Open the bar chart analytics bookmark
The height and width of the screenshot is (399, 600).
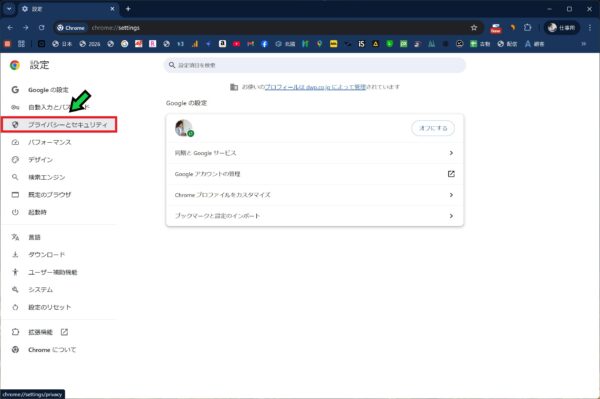[195, 44]
